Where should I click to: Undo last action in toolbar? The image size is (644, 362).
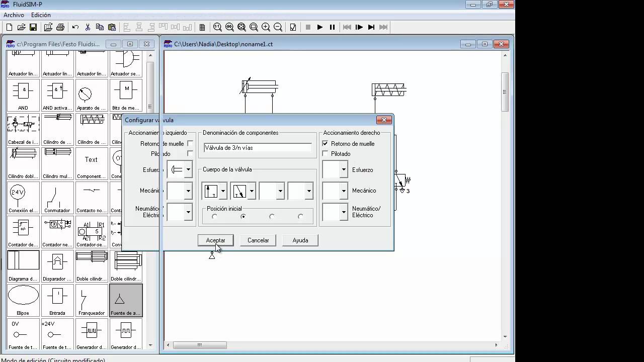pos(75,27)
